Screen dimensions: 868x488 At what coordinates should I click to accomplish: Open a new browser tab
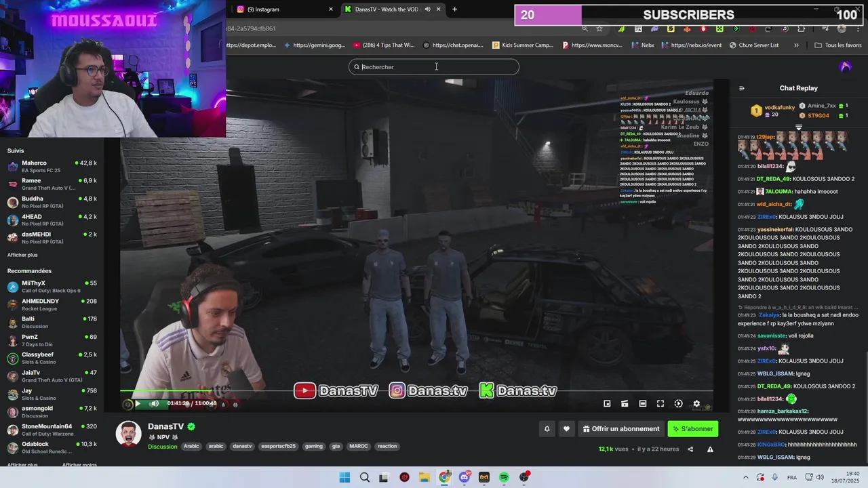[454, 9]
